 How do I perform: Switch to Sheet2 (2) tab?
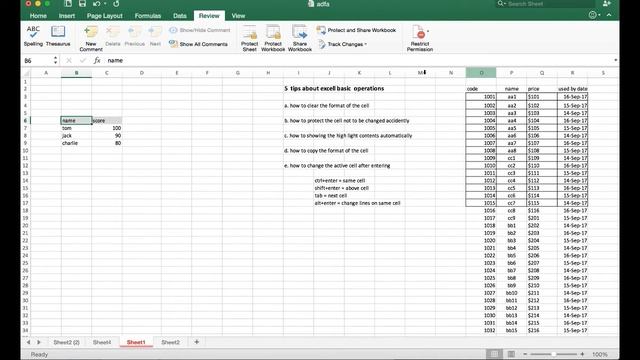[67, 342]
